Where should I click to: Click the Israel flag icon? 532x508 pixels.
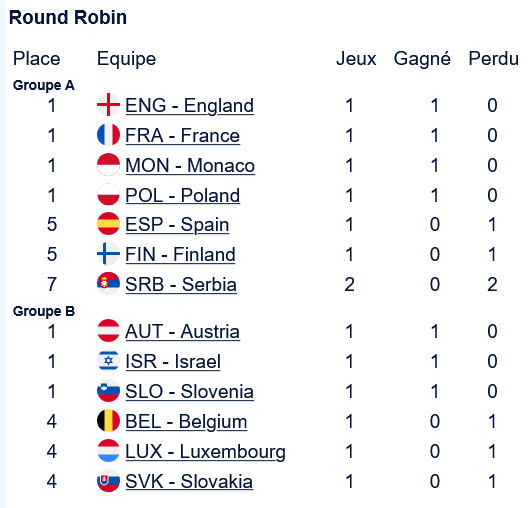[108, 361]
